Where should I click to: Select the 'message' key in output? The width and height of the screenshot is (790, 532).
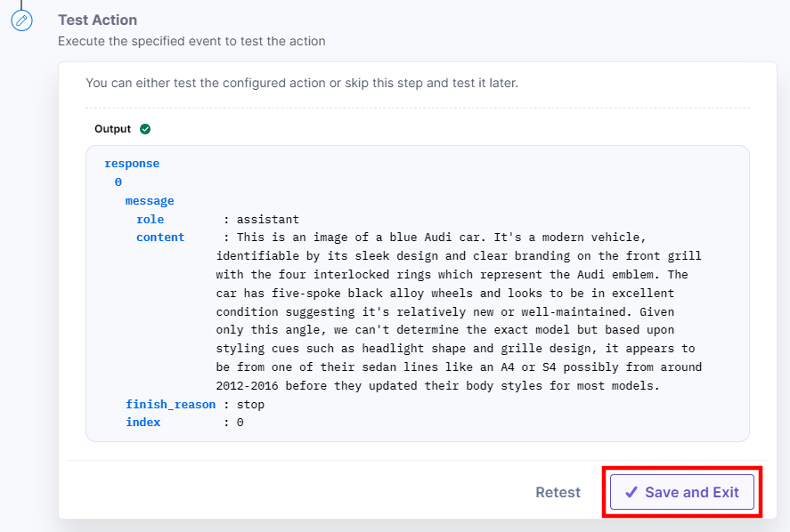(149, 201)
